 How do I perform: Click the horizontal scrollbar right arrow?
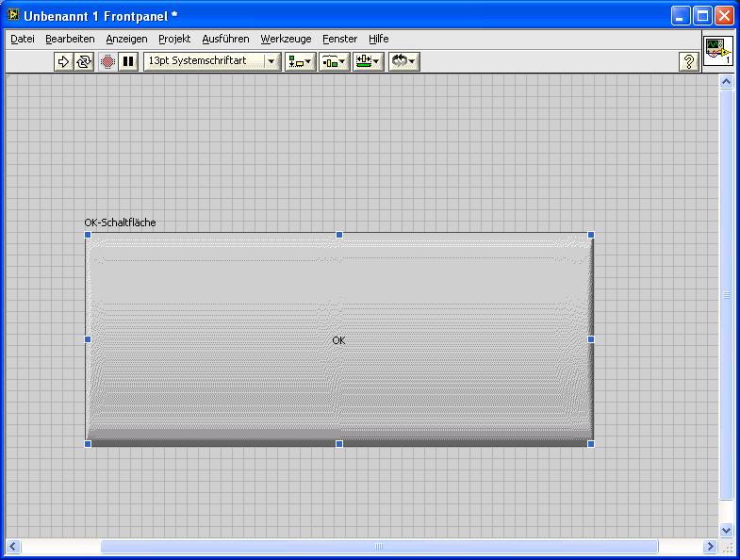pyautogui.click(x=709, y=547)
